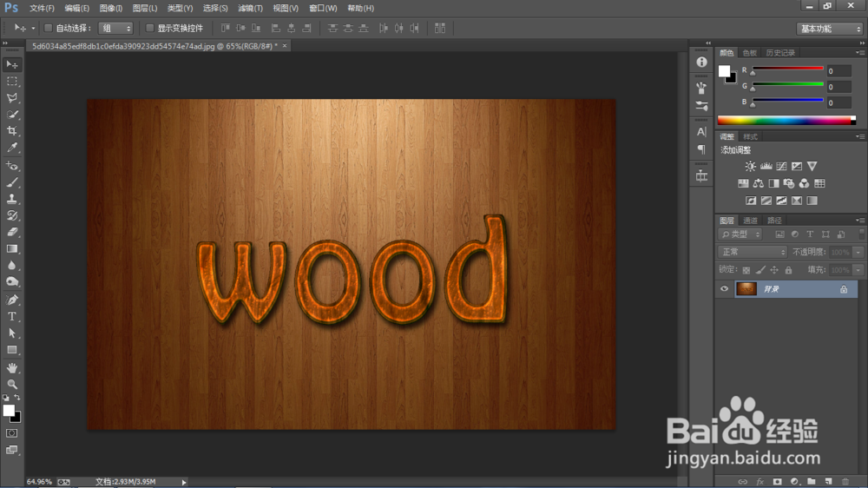This screenshot has width=868, height=488.
Task: Select the Crop tool
Action: point(11,131)
